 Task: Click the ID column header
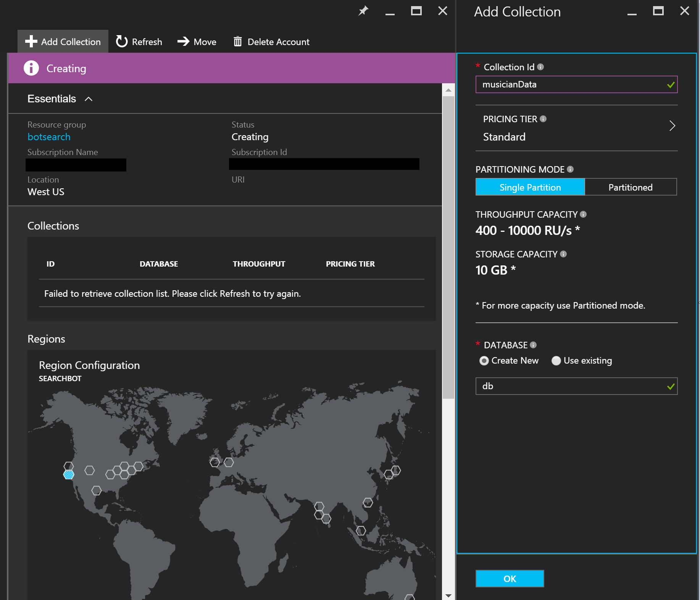coord(50,264)
